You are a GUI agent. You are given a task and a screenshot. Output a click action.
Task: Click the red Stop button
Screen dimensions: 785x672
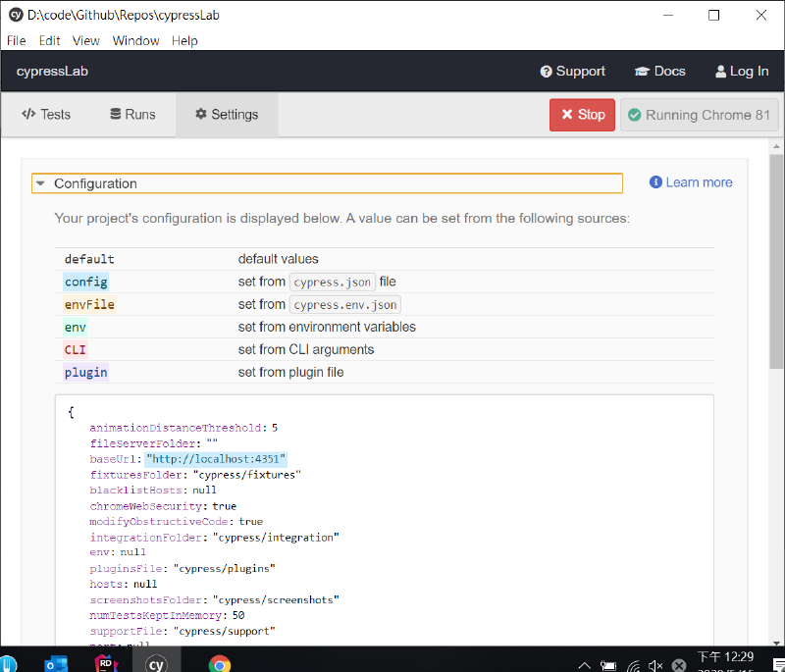click(x=582, y=115)
